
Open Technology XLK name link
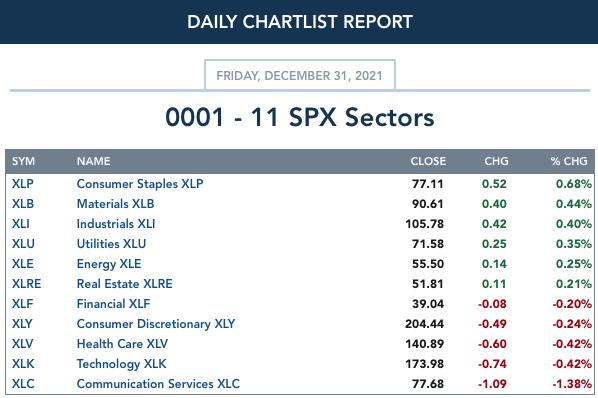point(121,364)
